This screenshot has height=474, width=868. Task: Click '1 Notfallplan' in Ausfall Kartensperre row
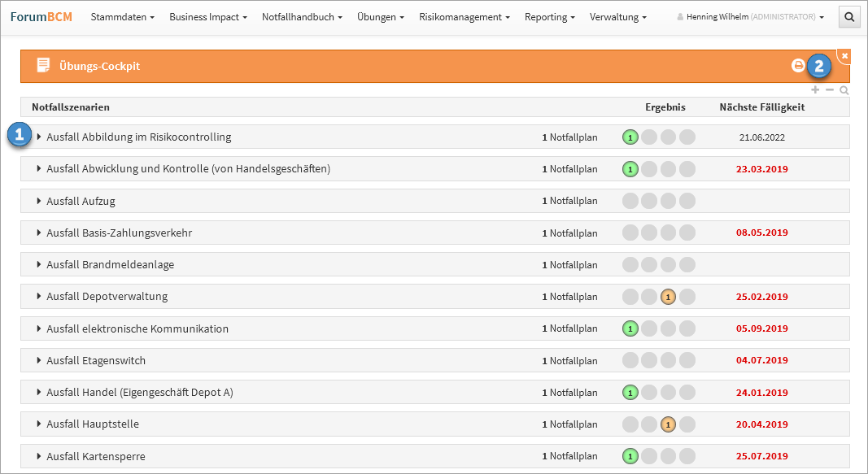coord(569,456)
